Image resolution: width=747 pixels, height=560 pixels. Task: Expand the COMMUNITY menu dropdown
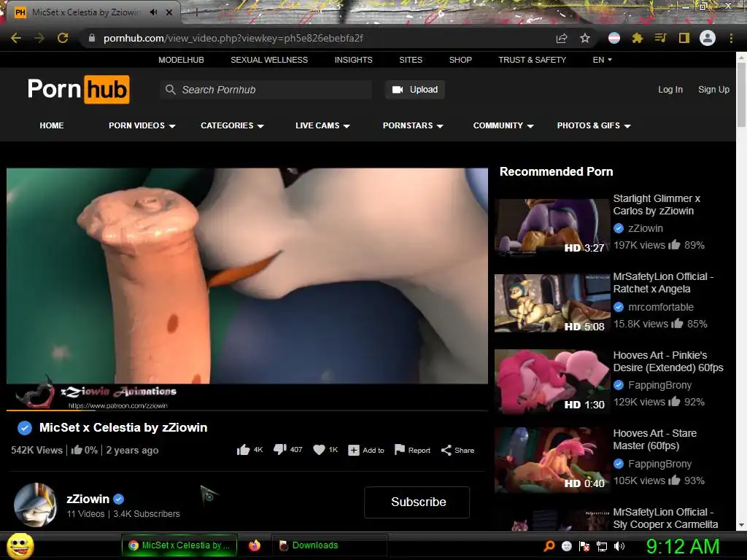point(503,125)
